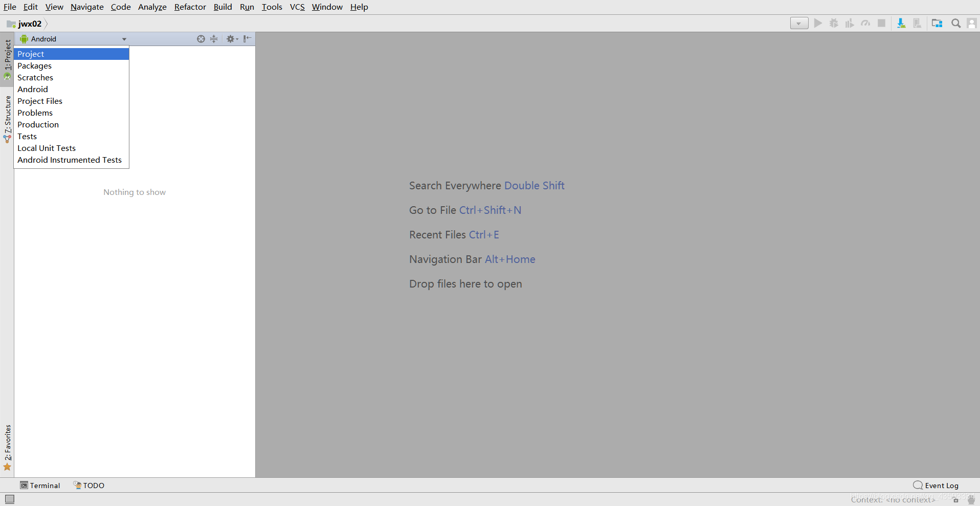
Task: Open the Refactor menu
Action: pyautogui.click(x=190, y=7)
